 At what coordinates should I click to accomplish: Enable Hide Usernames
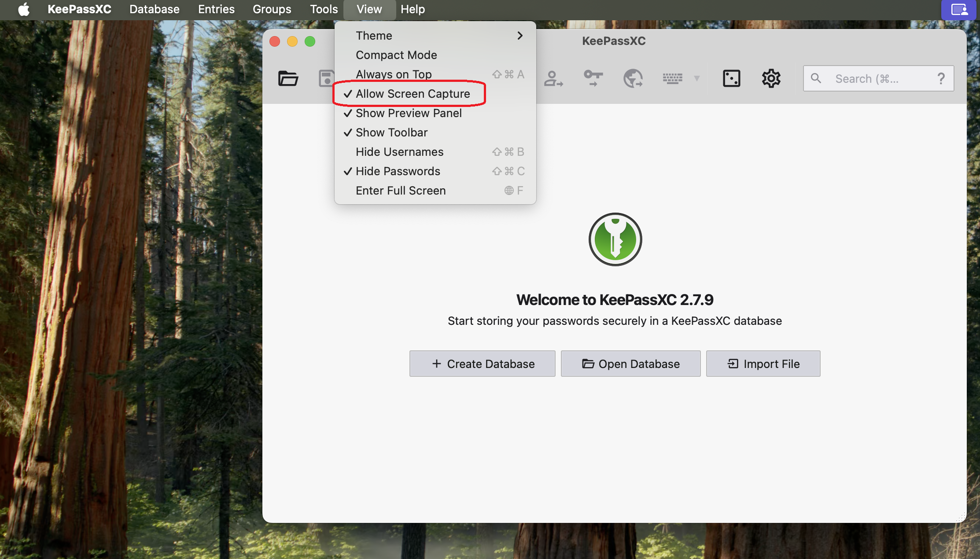pyautogui.click(x=435, y=152)
